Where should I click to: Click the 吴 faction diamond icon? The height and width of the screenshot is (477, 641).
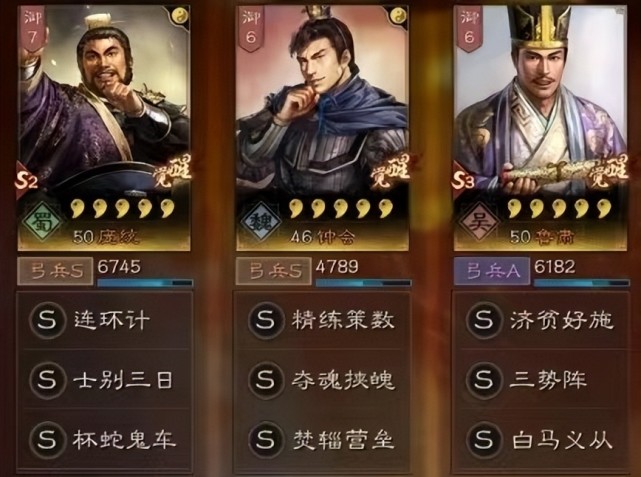(478, 221)
